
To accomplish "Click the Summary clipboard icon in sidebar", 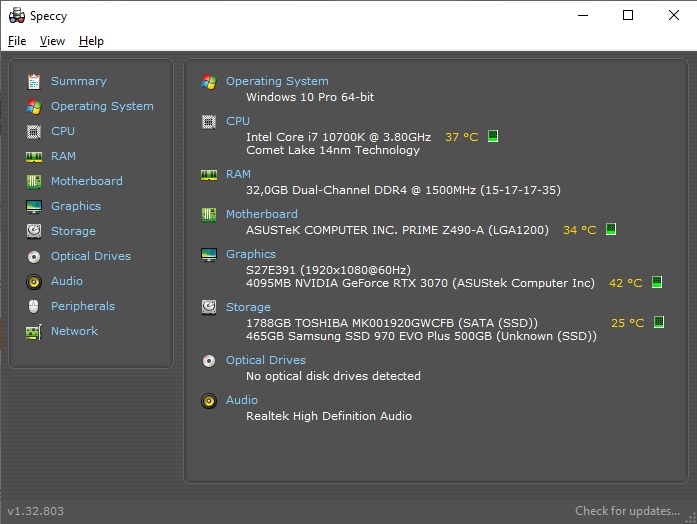I will click(34, 81).
